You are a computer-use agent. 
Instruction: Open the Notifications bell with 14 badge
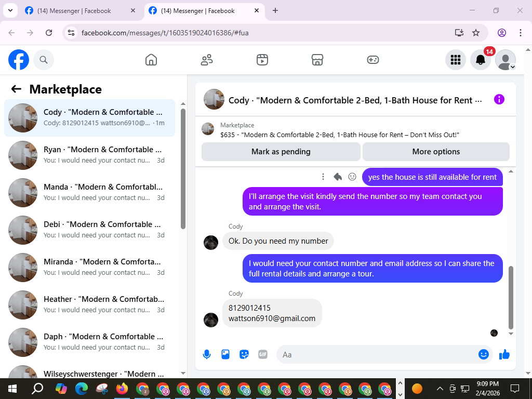(x=481, y=60)
